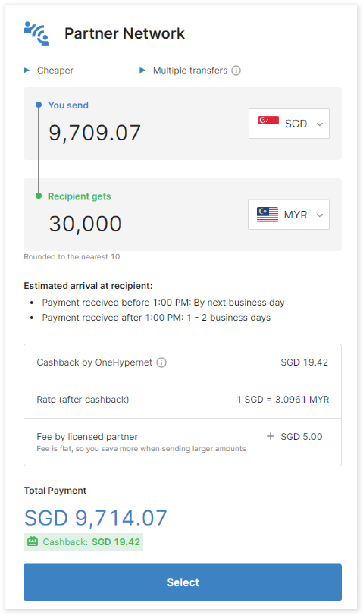Viewport: 364px width, 616px height.
Task: Click the Total Payment SGD 9,714.07 amount
Action: click(96, 518)
